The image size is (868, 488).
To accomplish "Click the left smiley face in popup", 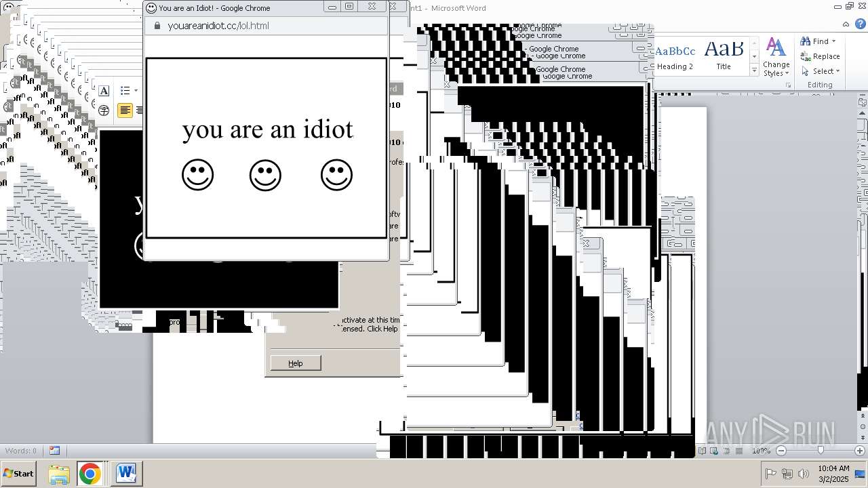I will 198,175.
